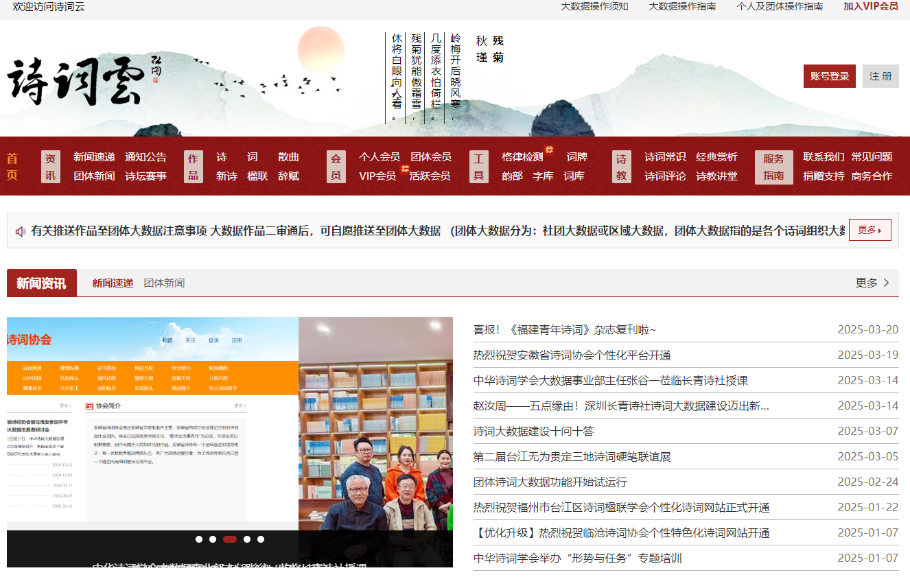Screen dimensions: 910x588
Task: Click the announcement speaker icon
Action: [20, 230]
